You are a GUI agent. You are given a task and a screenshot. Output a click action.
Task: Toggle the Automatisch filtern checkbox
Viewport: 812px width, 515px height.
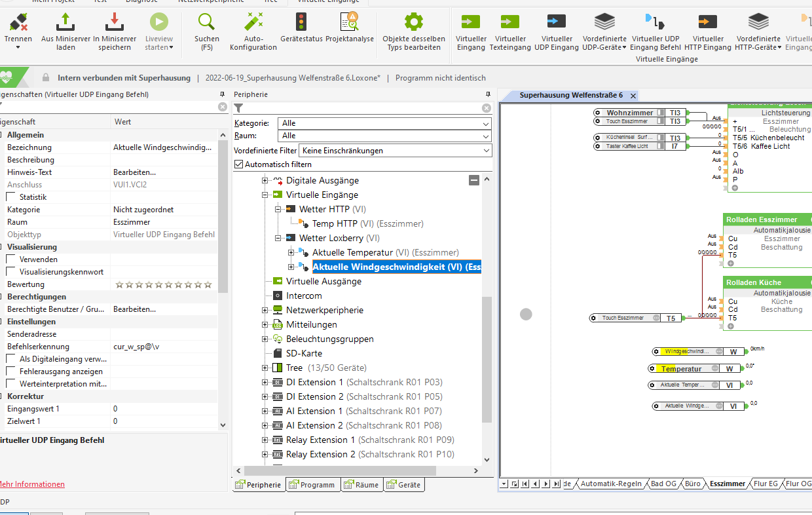[x=239, y=164]
